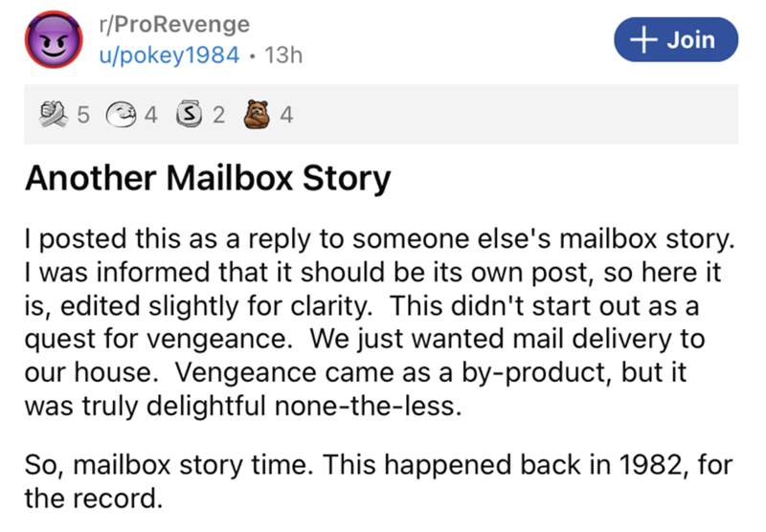Click the text "truly delightful none-the-less"
This screenshot has width=766, height=532.
click(287, 404)
